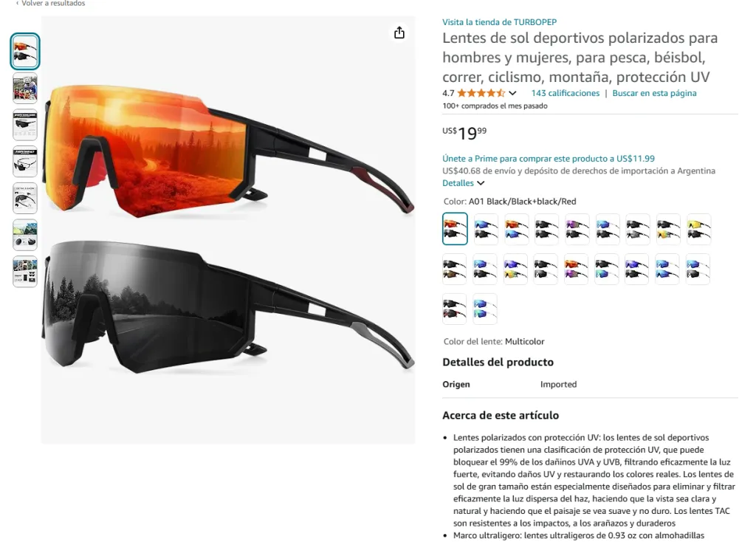The image size is (756, 542).
Task: Click Únete a Prime offer link
Action: 549,159
